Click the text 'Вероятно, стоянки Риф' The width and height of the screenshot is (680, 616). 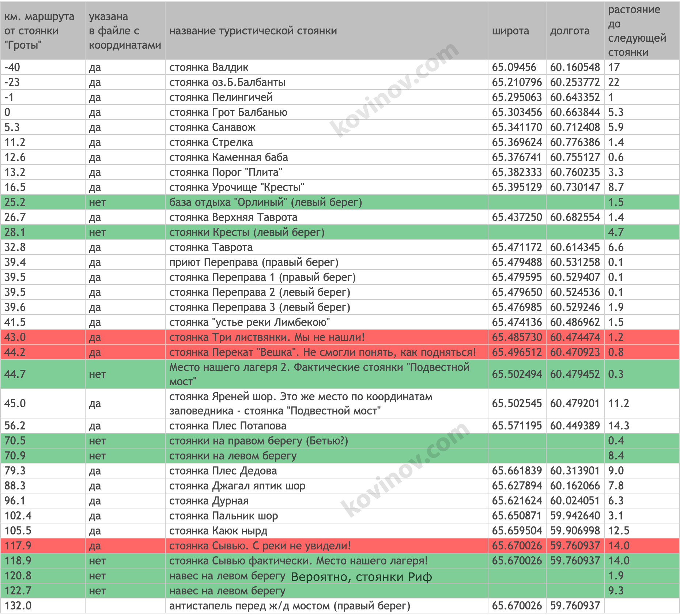click(x=362, y=577)
